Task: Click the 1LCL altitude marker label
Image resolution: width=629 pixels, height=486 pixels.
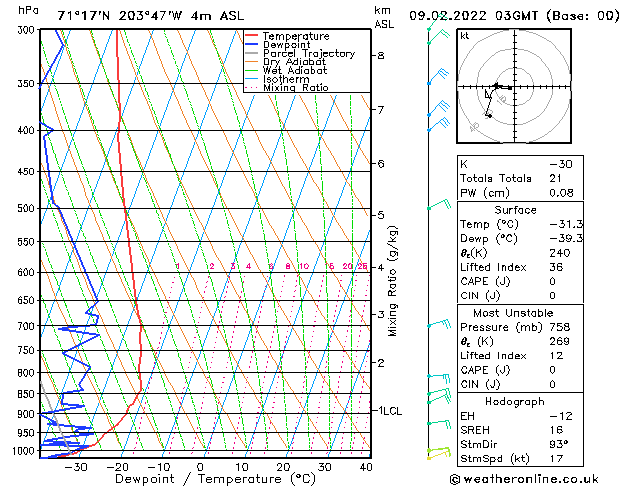Action: (390, 411)
